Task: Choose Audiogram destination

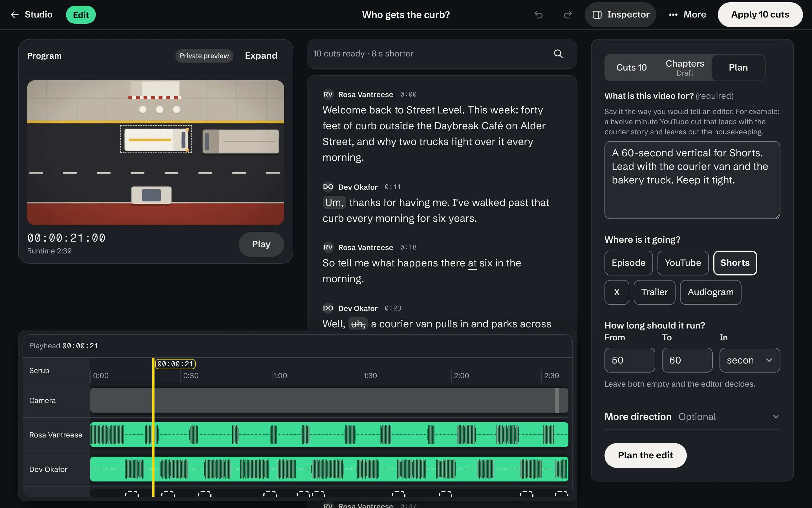Action: pyautogui.click(x=710, y=292)
